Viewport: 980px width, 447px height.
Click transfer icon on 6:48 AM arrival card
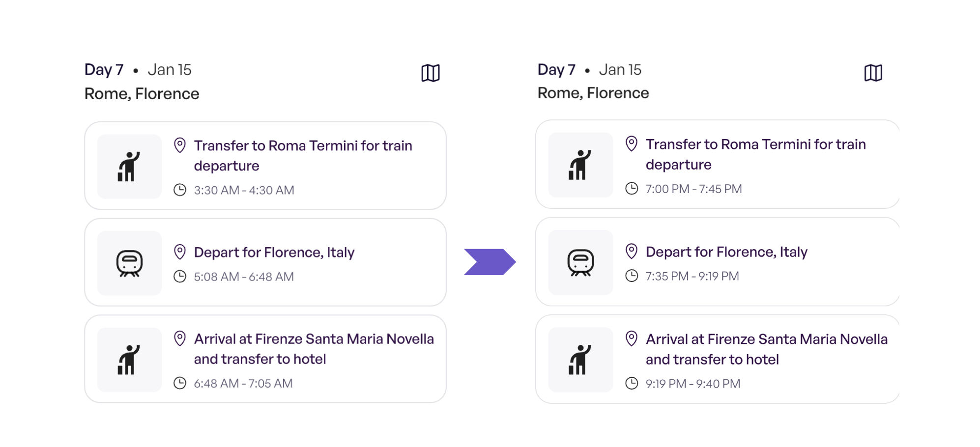pos(129,360)
